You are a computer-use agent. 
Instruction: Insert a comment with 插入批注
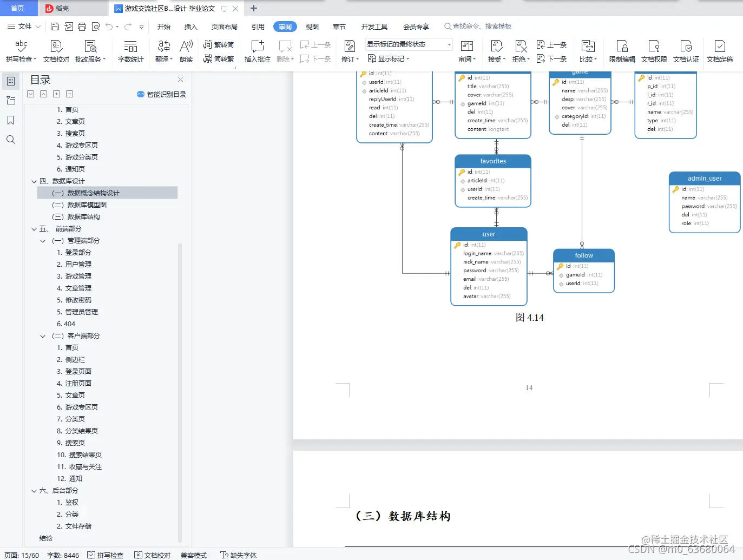[257, 51]
